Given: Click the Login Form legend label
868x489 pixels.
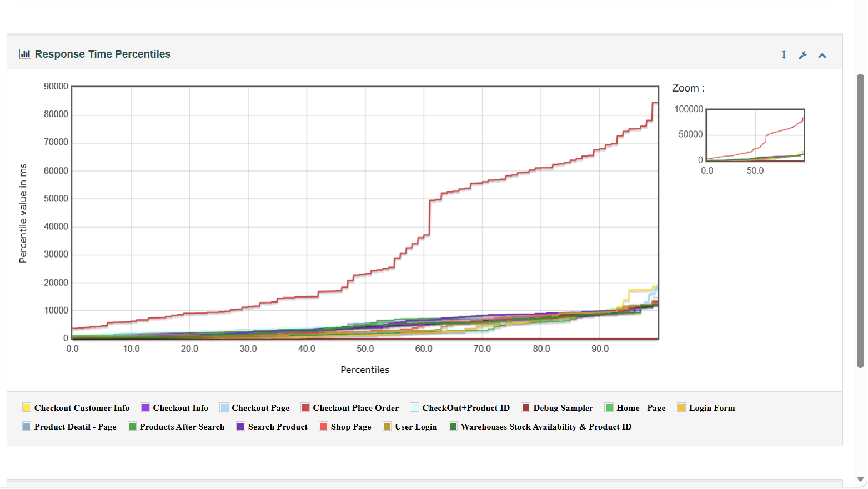Looking at the screenshot, I should tap(712, 408).
